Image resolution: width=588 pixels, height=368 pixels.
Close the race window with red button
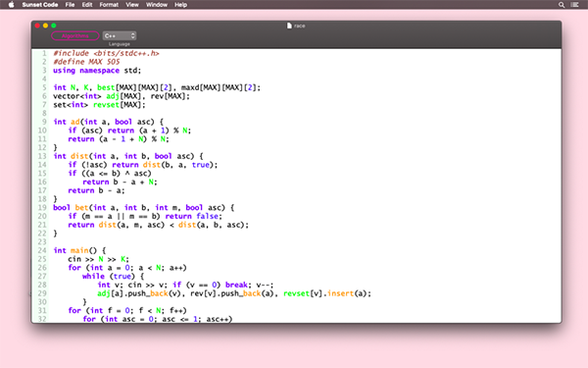pyautogui.click(x=37, y=26)
